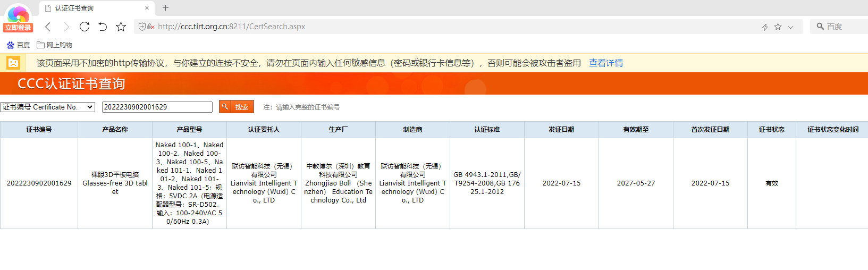The height and width of the screenshot is (270, 868).
Task: Select certificate number 2022230902001629 cell
Action: coord(39,183)
